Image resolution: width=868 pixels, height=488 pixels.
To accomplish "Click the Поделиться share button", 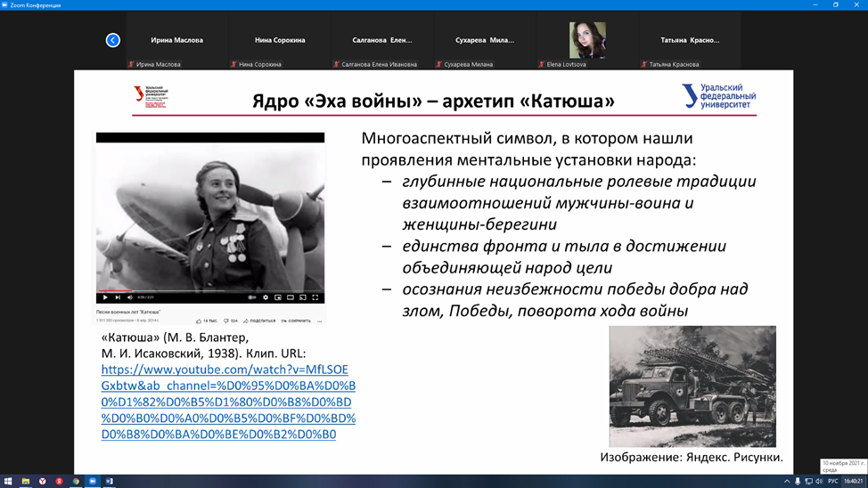I will tap(259, 321).
